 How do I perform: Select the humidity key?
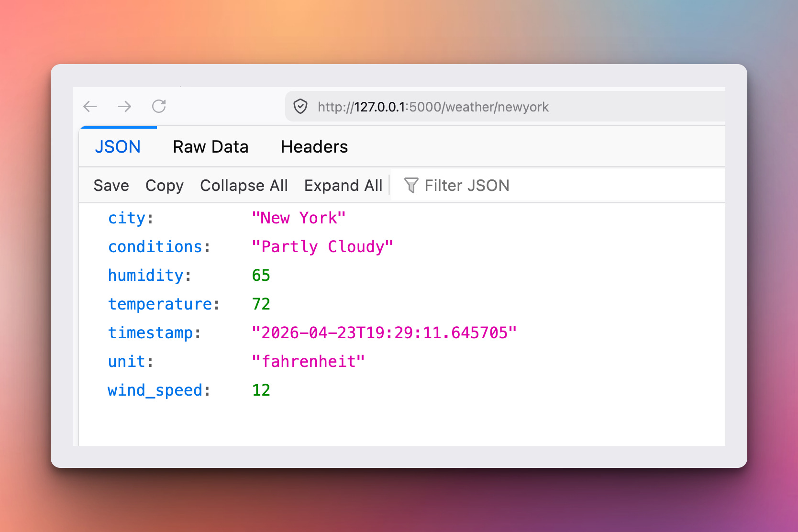pyautogui.click(x=146, y=276)
